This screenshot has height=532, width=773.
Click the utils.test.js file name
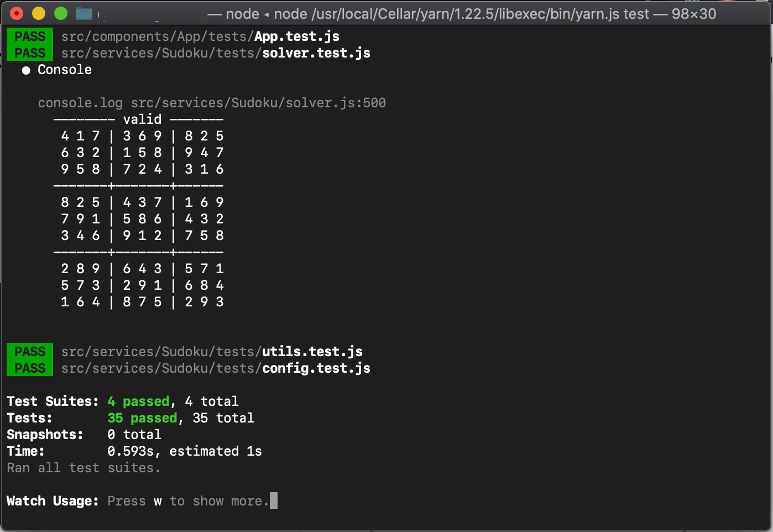[312, 352]
